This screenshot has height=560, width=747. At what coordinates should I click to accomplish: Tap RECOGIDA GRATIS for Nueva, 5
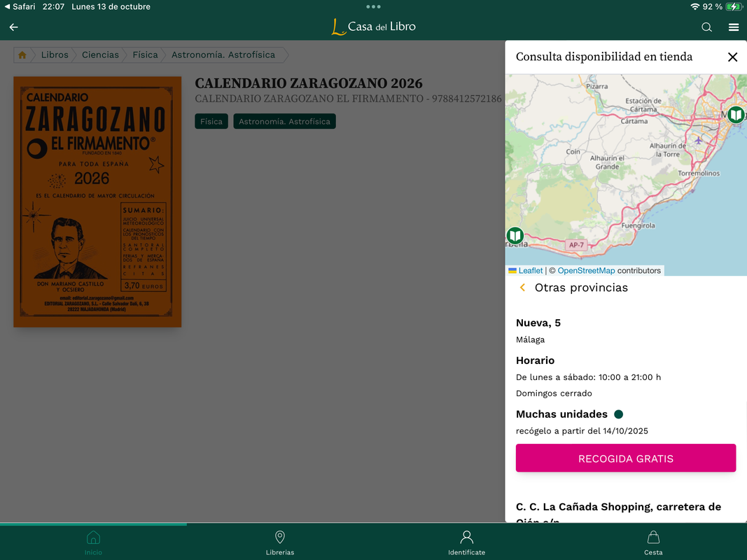[625, 458]
